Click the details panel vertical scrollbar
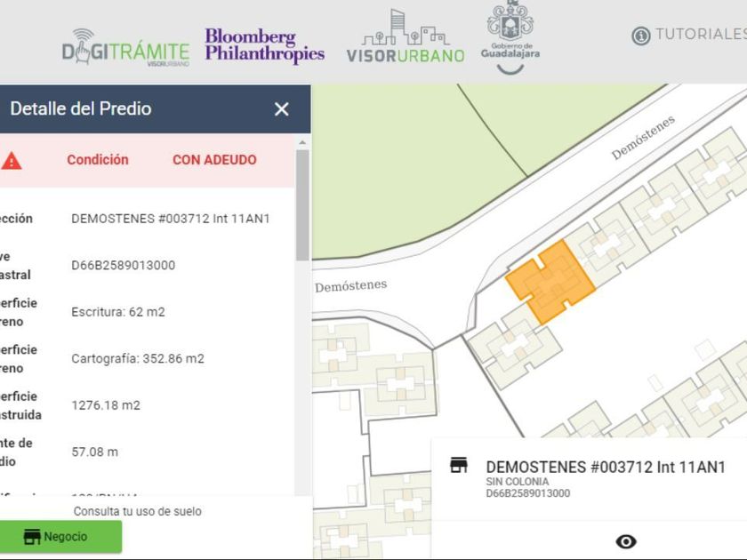This screenshot has height=560, width=747. (x=302, y=204)
